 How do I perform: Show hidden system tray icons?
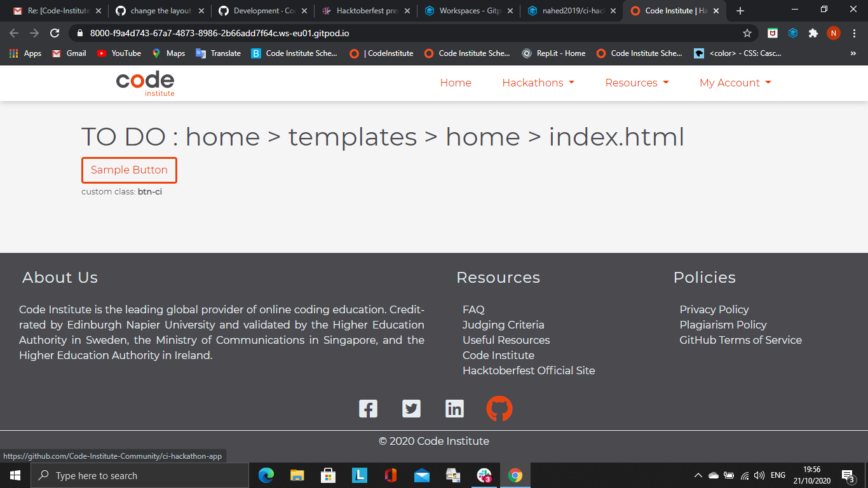pos(698,475)
